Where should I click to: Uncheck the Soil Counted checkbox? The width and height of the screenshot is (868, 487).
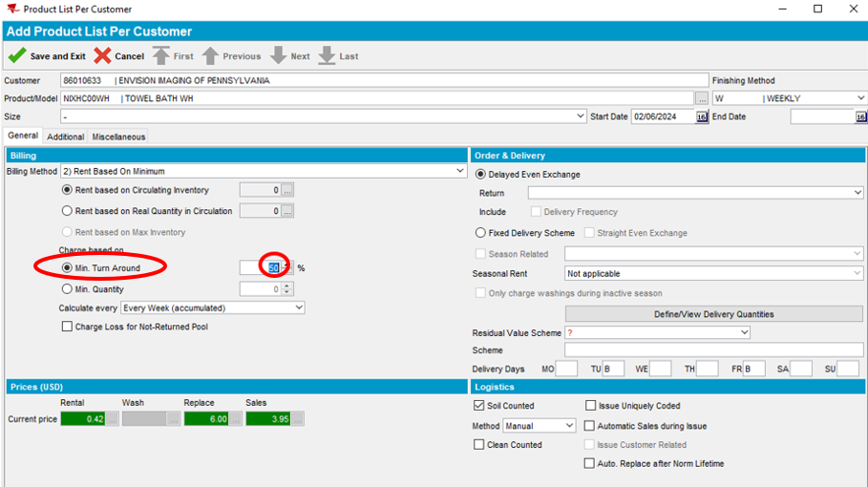[479, 406]
